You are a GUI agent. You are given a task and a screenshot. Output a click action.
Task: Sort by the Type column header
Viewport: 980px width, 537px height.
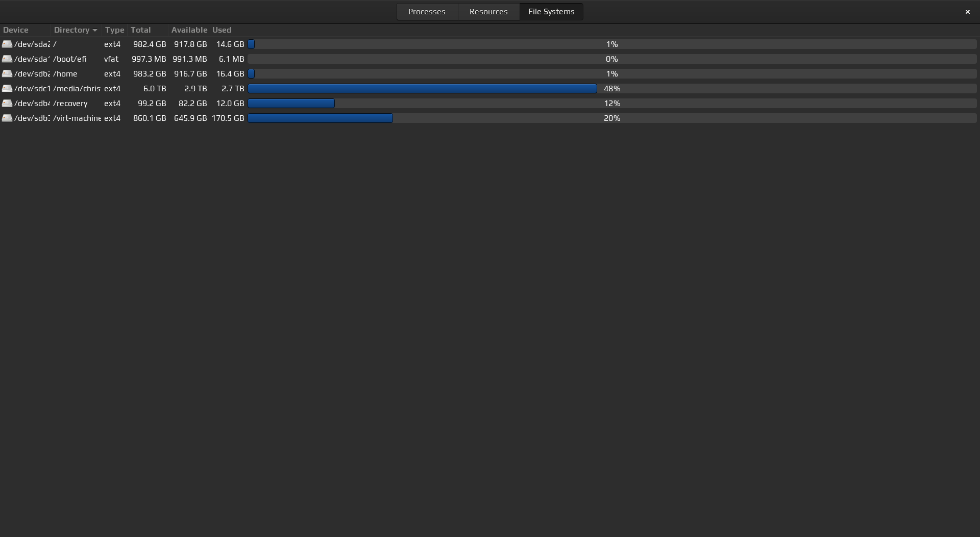pos(114,30)
